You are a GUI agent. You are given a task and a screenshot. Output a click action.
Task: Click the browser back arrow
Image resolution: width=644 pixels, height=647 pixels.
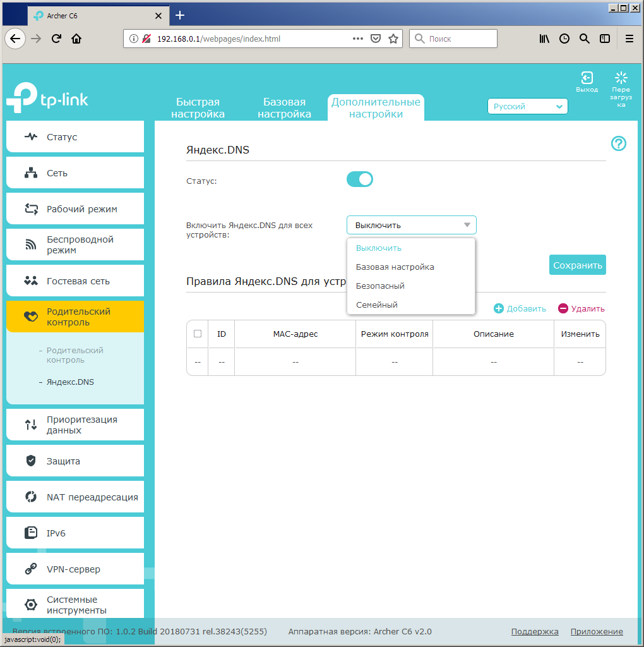click(x=15, y=39)
